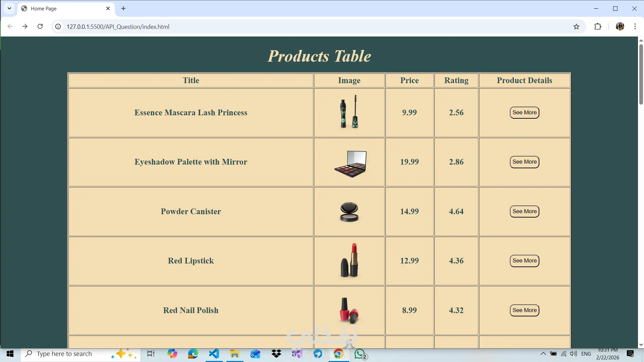
Task: Close the Home Page tab
Action: pyautogui.click(x=108, y=8)
